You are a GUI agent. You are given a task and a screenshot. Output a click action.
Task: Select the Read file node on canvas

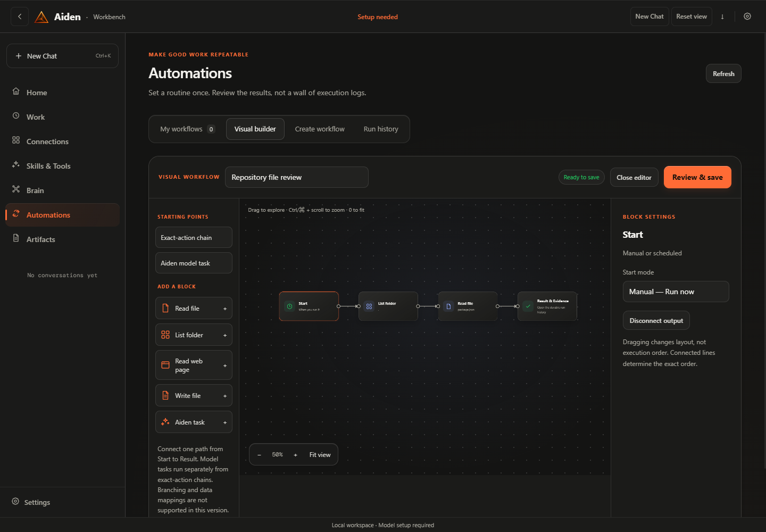pos(468,306)
